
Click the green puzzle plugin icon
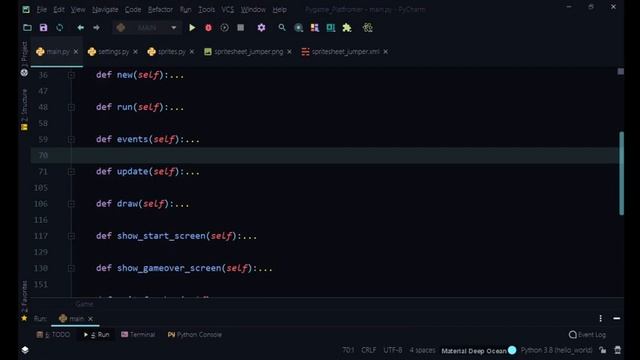click(x=347, y=28)
